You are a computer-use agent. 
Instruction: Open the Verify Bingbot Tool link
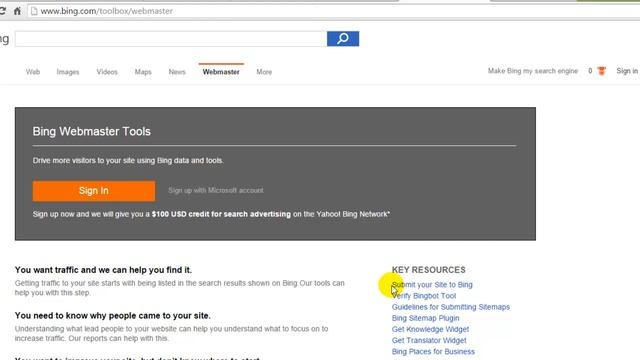click(424, 296)
